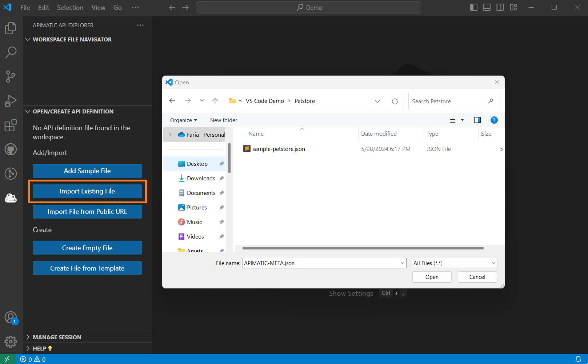Refresh the Petstore folder listing
The image size is (588, 364).
coord(395,101)
